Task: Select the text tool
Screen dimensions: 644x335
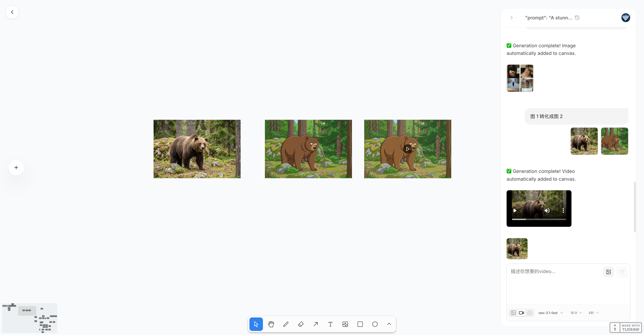Action: click(x=330, y=324)
